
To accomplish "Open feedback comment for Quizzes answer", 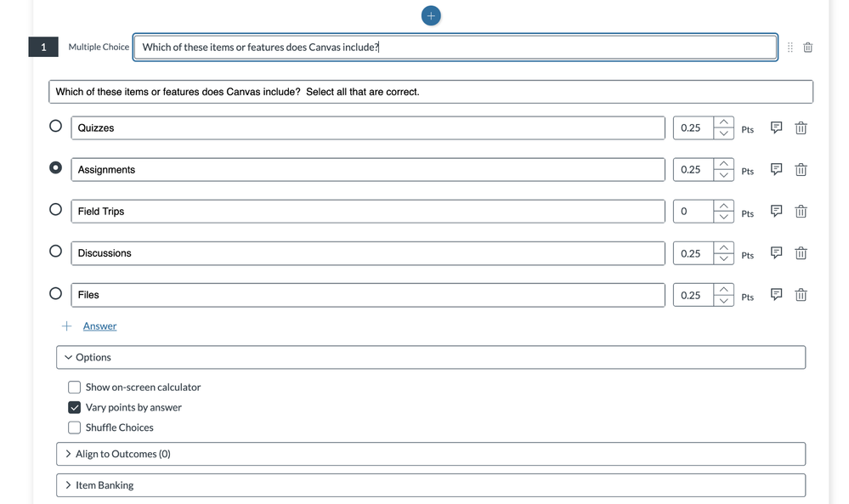I will tap(777, 127).
